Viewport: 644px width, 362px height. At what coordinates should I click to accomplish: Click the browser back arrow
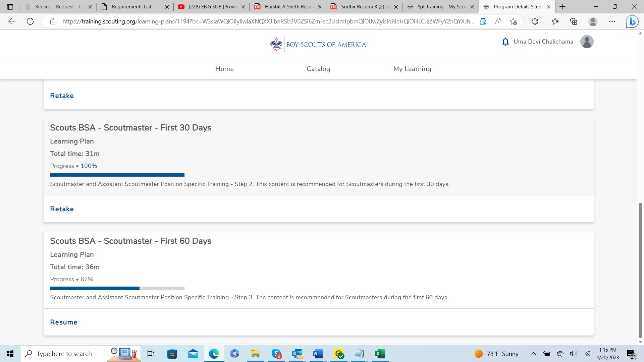(x=12, y=21)
